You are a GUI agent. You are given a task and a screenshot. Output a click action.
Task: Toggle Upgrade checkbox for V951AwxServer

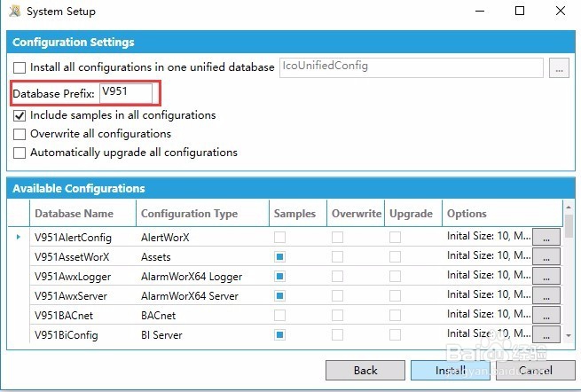395,295
